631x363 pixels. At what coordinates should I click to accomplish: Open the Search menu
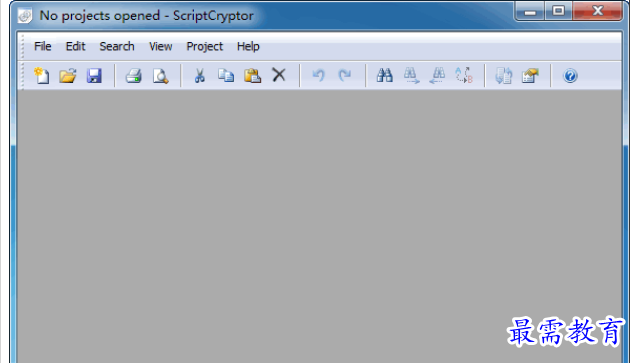(117, 47)
